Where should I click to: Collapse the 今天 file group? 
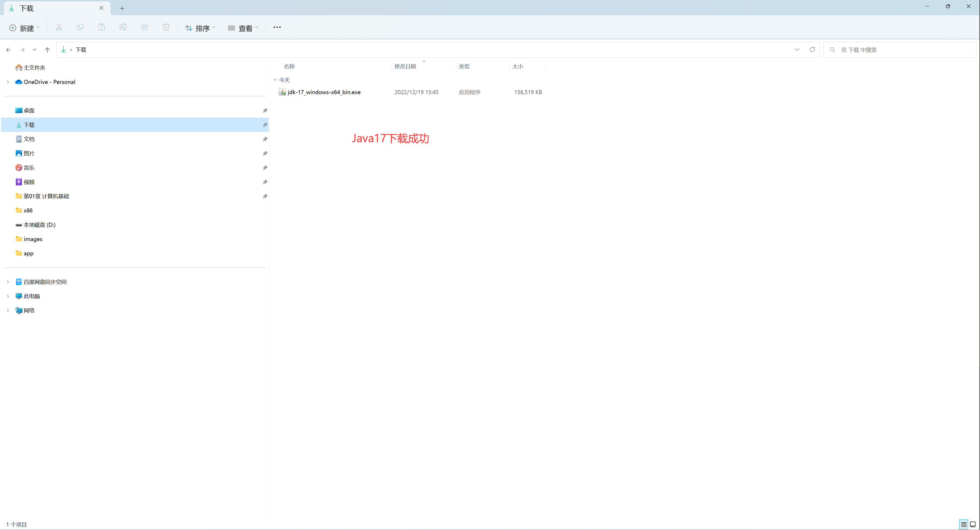[x=275, y=80]
